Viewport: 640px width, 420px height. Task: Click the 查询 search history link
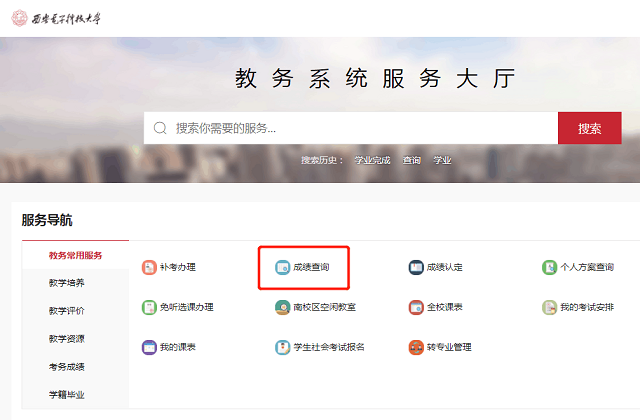[x=412, y=160]
